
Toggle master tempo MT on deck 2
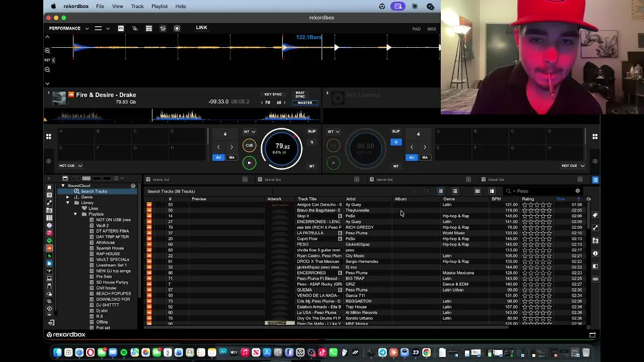396,166
